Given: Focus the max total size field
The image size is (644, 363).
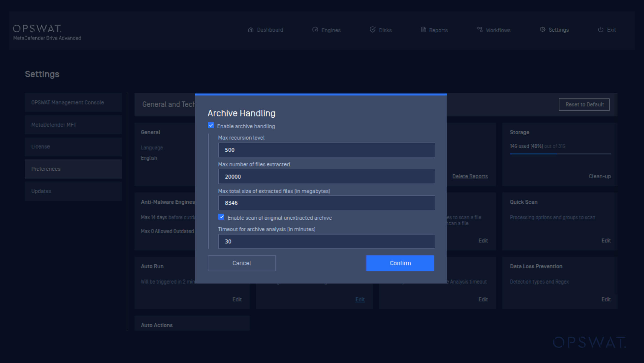Looking at the screenshot, I should [x=326, y=203].
